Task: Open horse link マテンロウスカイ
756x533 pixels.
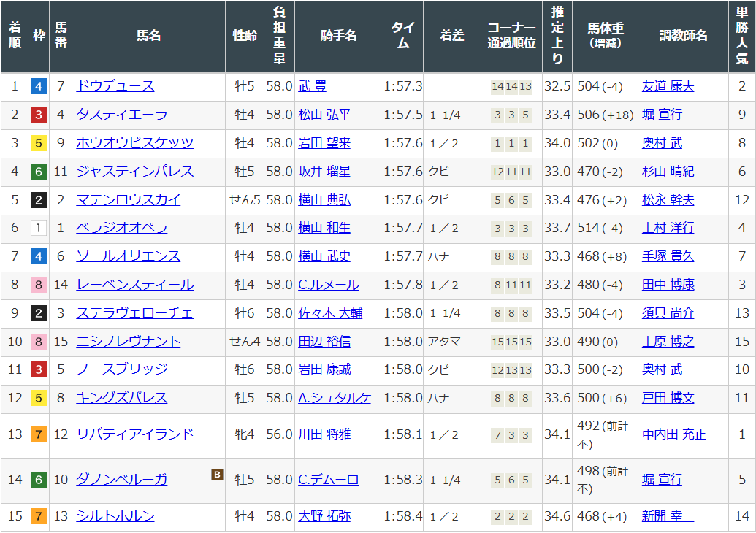Action: [x=129, y=200]
